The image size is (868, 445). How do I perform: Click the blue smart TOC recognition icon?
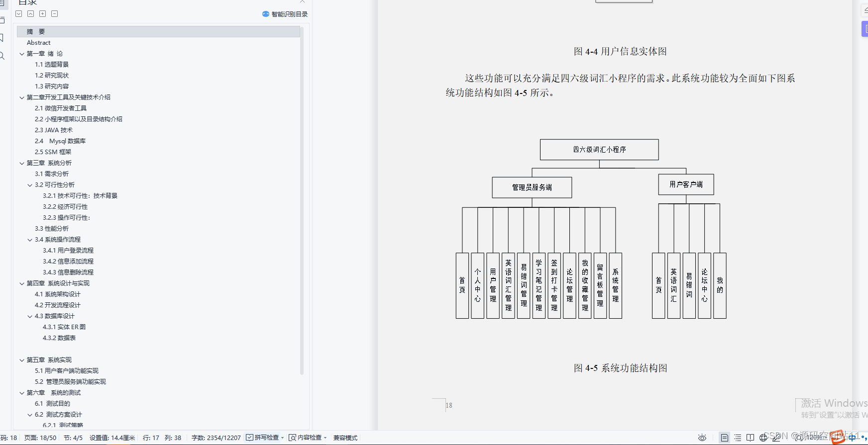266,14
